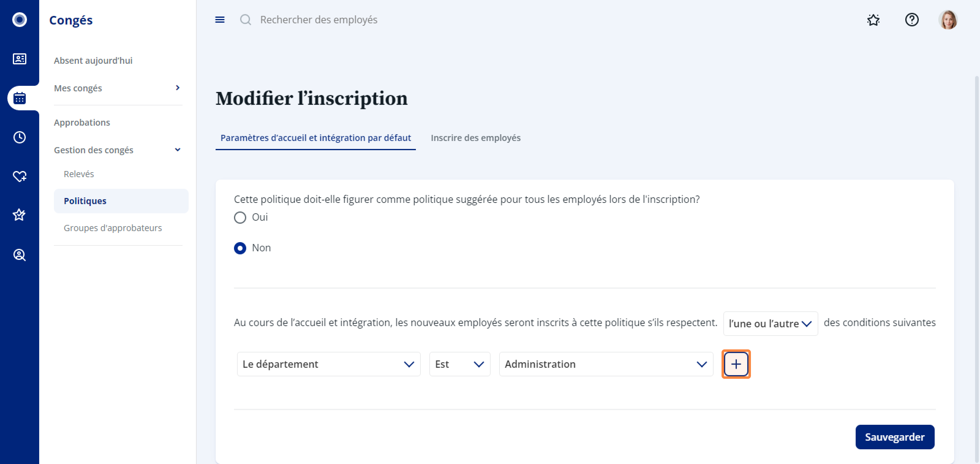This screenshot has height=464, width=980.
Task: Open the Administration value dropdown
Action: click(606, 364)
